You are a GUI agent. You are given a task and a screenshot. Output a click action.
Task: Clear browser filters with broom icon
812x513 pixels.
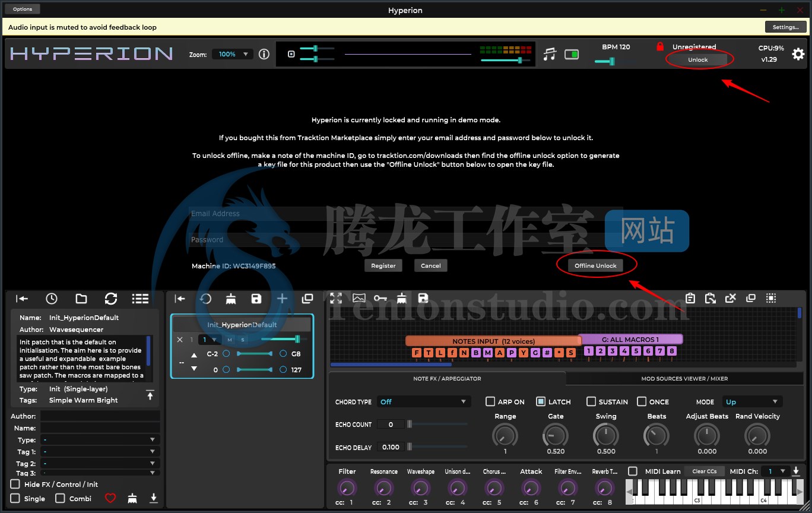132,498
